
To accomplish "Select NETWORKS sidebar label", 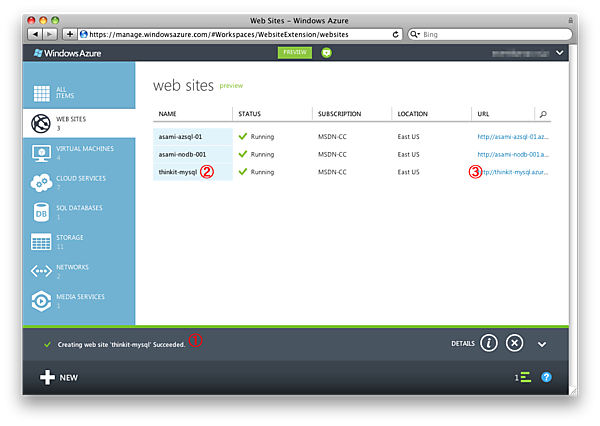I will [72, 267].
